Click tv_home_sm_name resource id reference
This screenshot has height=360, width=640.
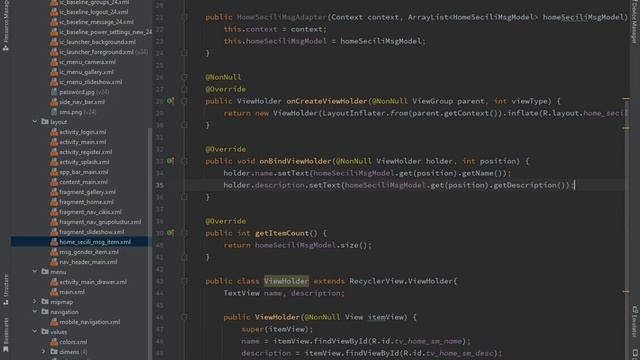(428, 341)
